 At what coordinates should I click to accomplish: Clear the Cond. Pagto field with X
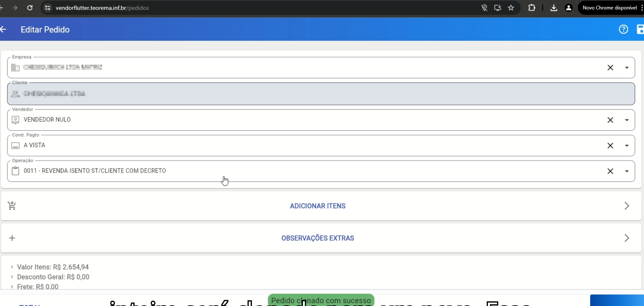pos(610,145)
